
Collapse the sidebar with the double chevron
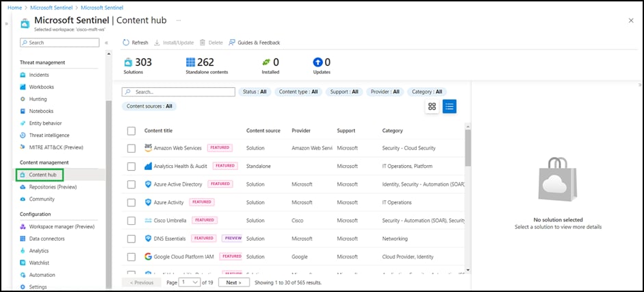point(106,42)
